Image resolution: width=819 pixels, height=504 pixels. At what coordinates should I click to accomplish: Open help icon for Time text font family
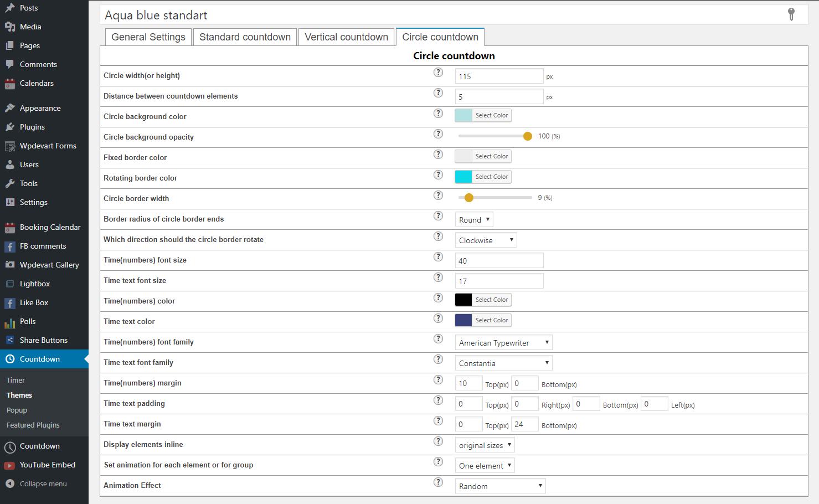click(438, 359)
